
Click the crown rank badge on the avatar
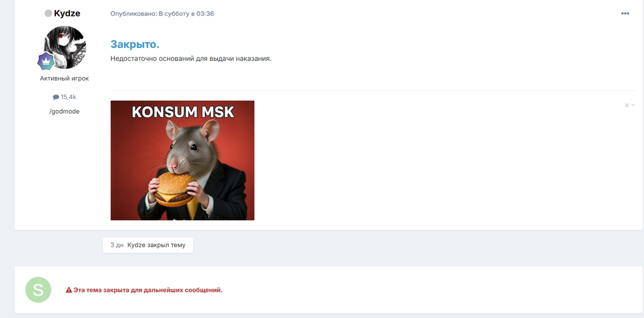pyautogui.click(x=46, y=61)
